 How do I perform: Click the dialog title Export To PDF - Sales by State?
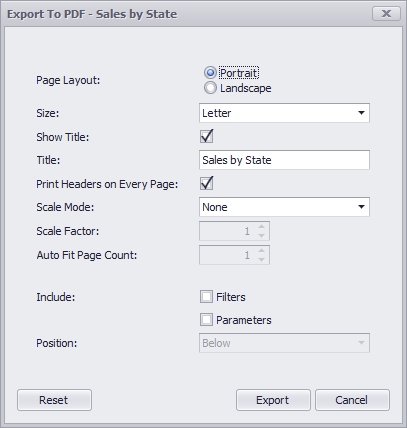(x=92, y=14)
